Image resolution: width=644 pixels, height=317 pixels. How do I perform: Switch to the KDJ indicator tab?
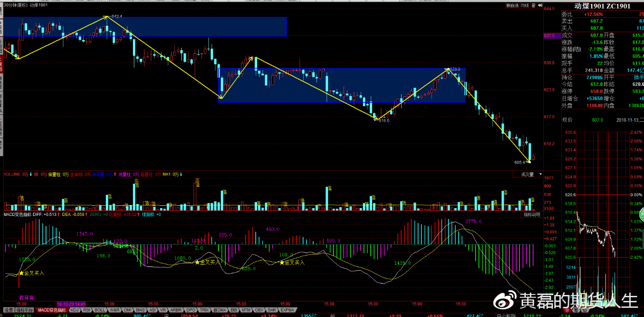[75, 310]
